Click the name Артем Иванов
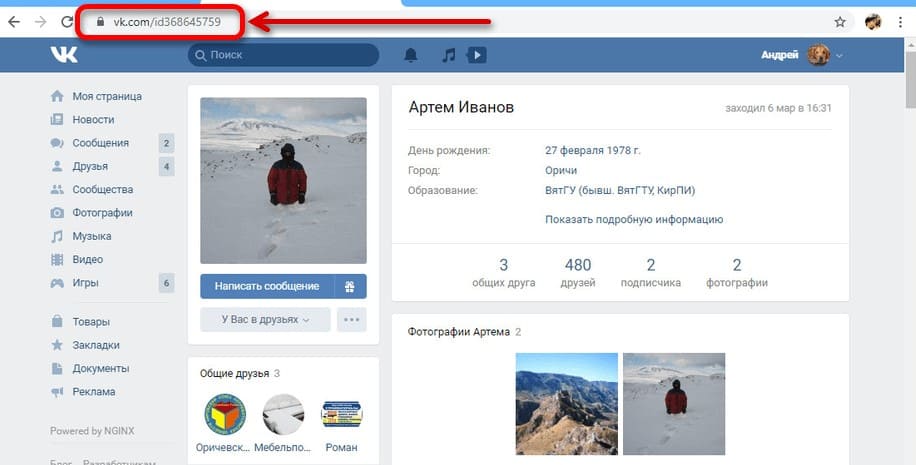 tap(461, 107)
